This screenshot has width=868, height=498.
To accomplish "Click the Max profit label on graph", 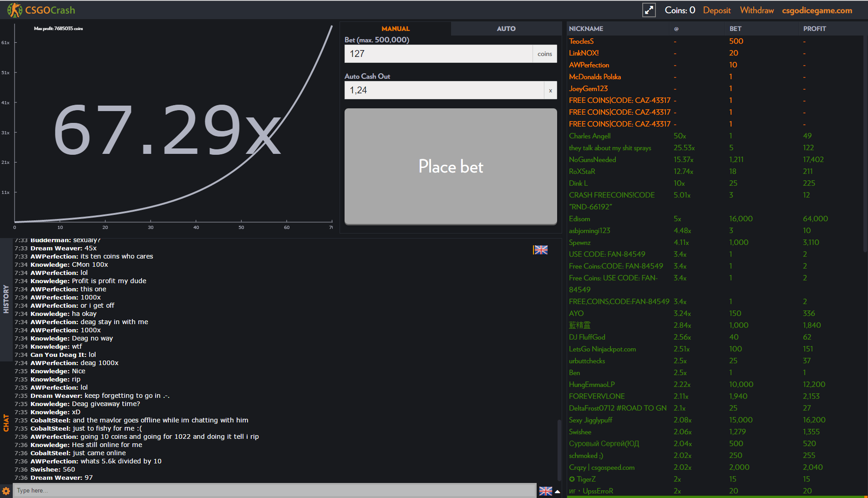I will pyautogui.click(x=58, y=29).
